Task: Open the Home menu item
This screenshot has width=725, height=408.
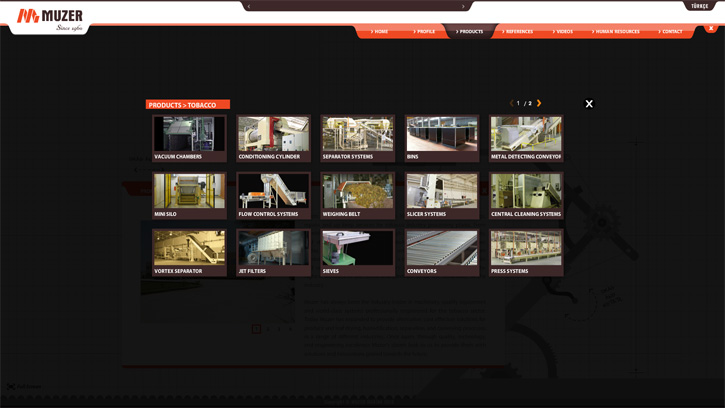Action: 380,32
